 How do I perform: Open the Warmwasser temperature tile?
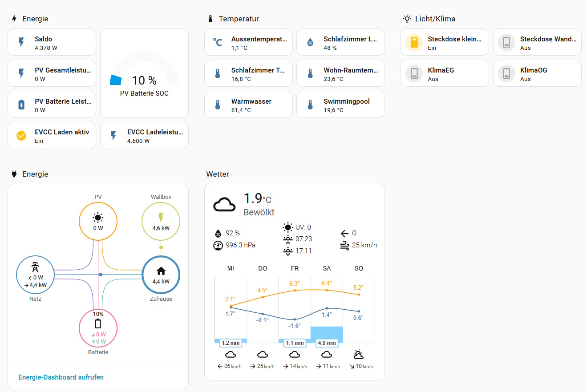[x=248, y=105]
